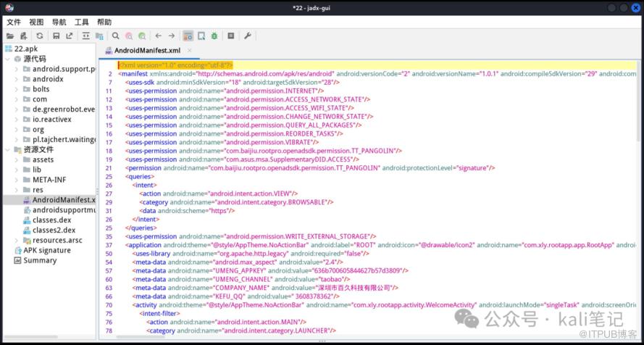Screen dimensions: 644x345
Task: Select APK signature in the tree
Action: 47,250
